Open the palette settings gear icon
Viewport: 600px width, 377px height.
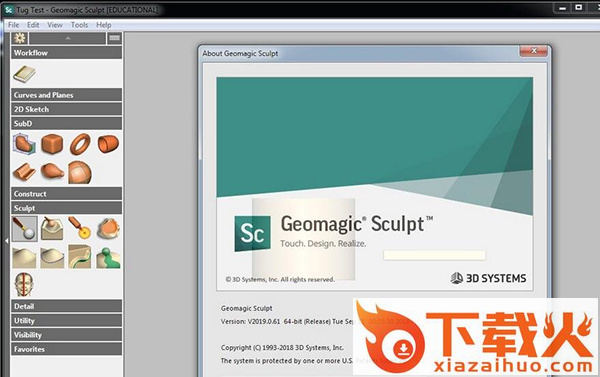(20, 38)
